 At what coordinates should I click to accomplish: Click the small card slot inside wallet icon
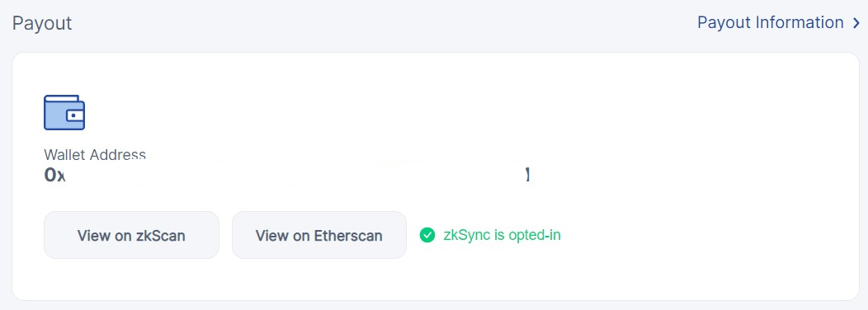click(75, 115)
